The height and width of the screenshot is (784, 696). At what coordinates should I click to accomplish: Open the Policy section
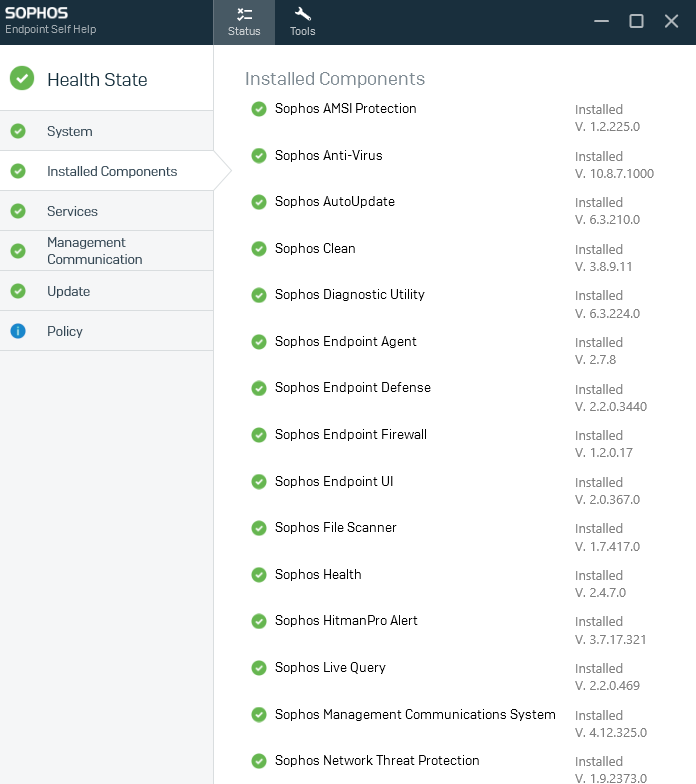pyautogui.click(x=106, y=331)
